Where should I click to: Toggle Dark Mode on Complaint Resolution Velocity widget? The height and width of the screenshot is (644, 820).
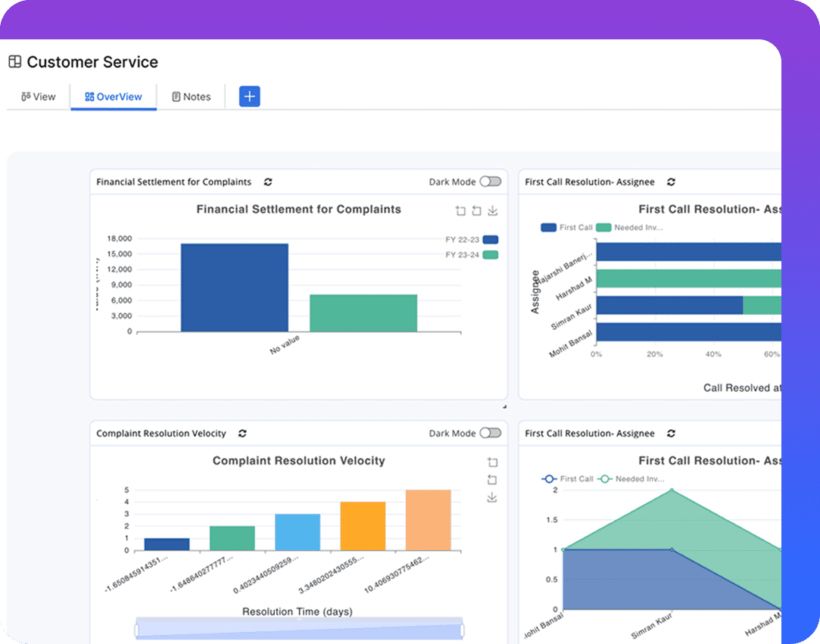pos(491,433)
